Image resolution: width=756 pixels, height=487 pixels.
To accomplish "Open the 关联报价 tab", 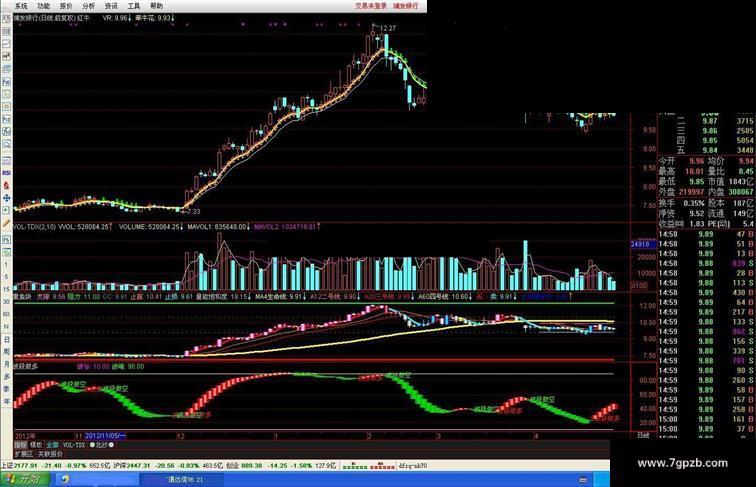I will pyautogui.click(x=50, y=454).
